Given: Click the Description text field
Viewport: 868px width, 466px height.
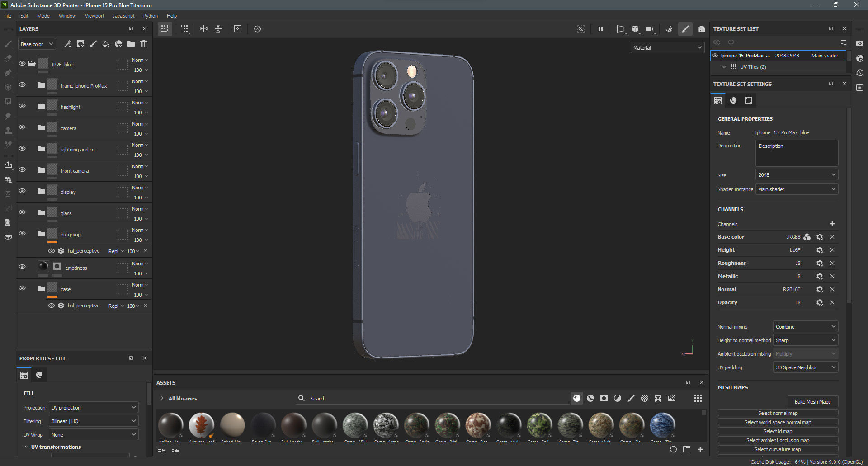Looking at the screenshot, I should coord(797,153).
